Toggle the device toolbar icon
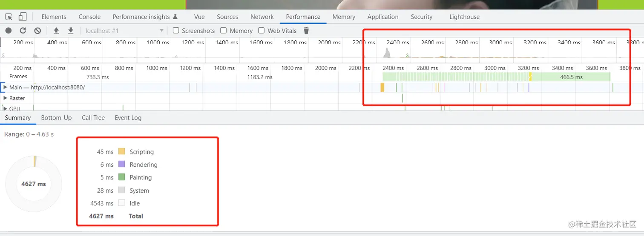The image size is (644, 236). point(22,17)
